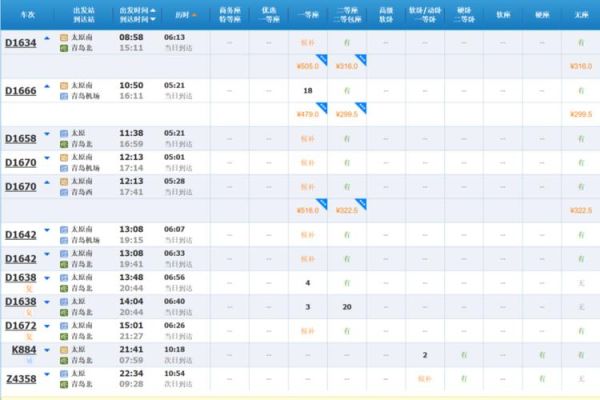This screenshot has width=600, height=400.
Task: Click 青岛北 terminal station icon in D1634 row
Action: tap(64, 48)
